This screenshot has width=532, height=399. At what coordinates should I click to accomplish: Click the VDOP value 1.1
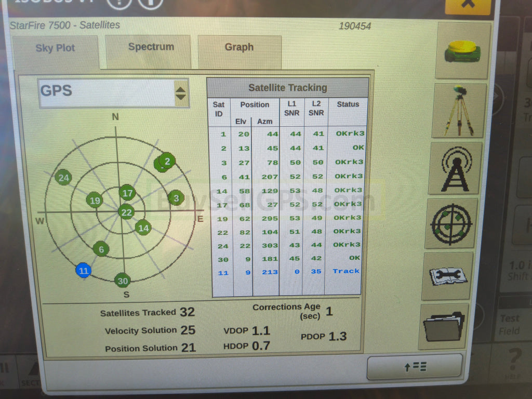click(261, 330)
